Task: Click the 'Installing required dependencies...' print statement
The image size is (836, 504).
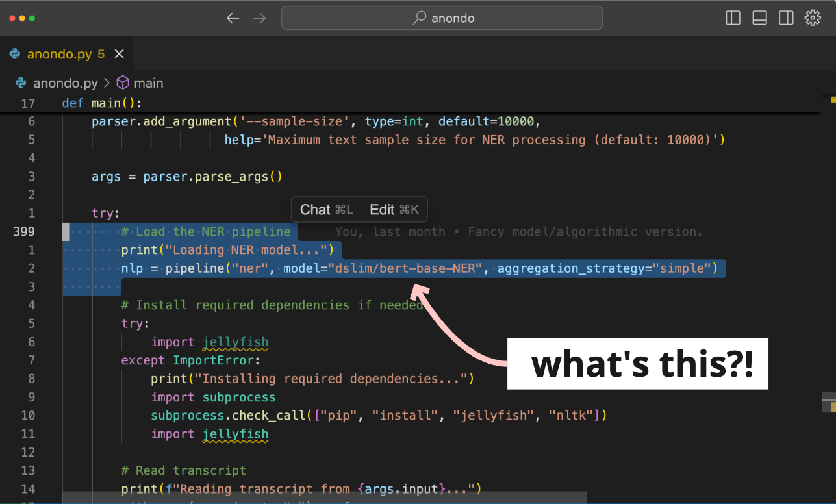Action: (x=312, y=379)
